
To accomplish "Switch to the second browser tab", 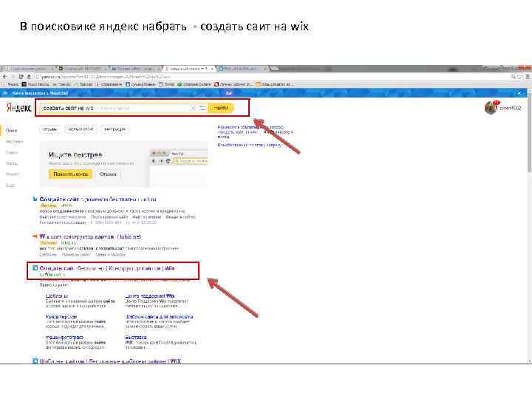I will (82, 69).
